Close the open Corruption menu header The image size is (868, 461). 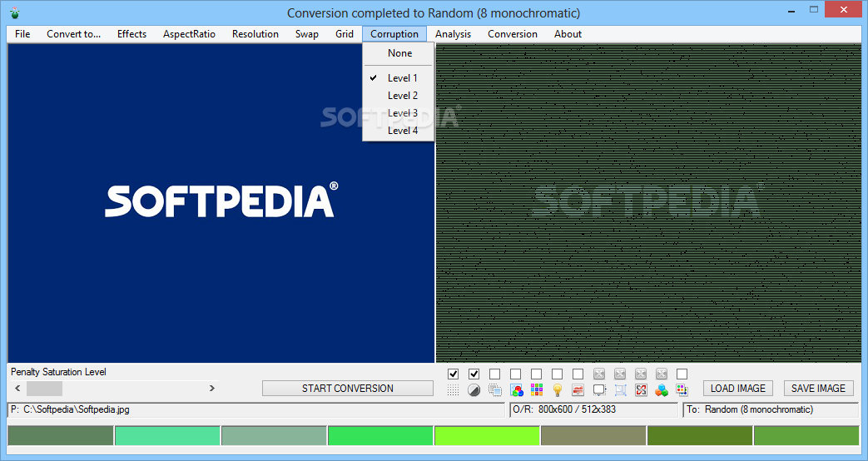pos(394,34)
